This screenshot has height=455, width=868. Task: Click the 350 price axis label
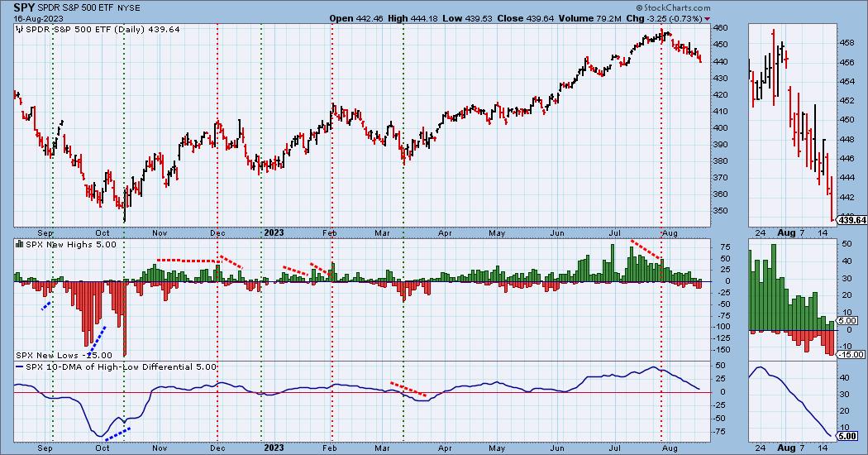(x=720, y=211)
